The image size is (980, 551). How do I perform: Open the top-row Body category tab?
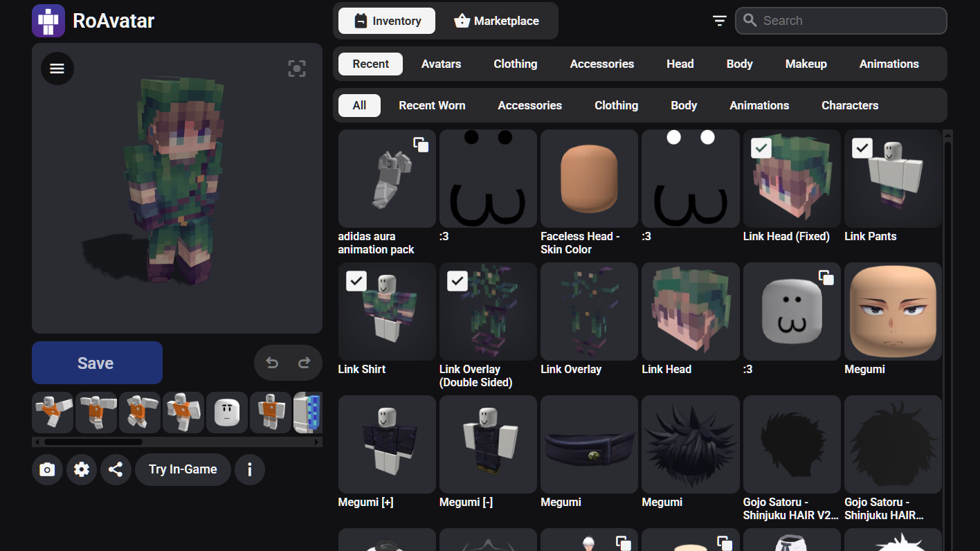pos(739,64)
